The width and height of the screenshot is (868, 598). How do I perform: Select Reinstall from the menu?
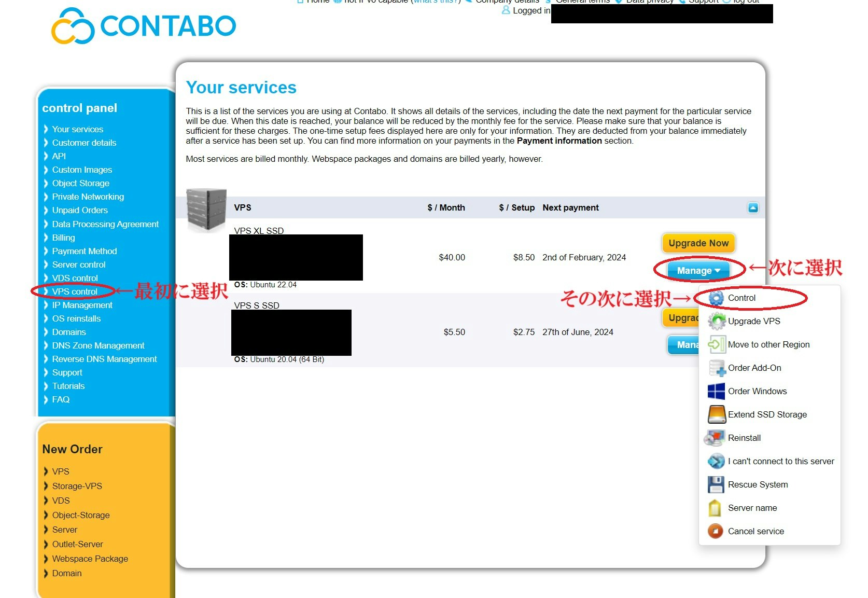[x=744, y=438]
